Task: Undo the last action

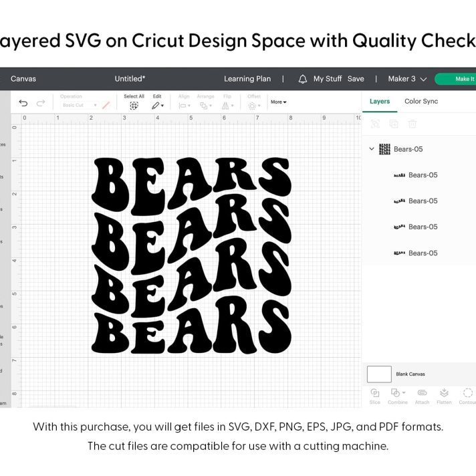Action: (x=23, y=103)
